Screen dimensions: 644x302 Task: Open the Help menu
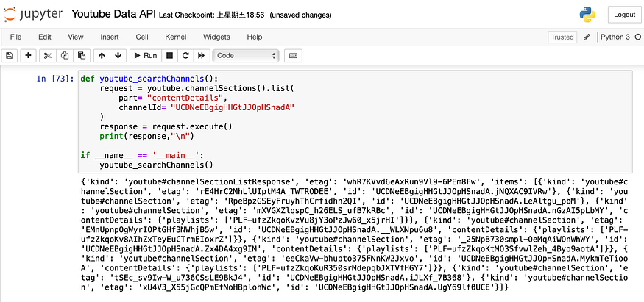[x=254, y=37]
